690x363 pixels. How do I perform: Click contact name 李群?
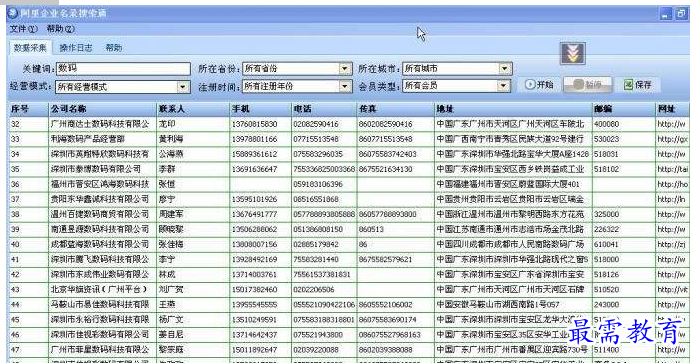point(167,169)
